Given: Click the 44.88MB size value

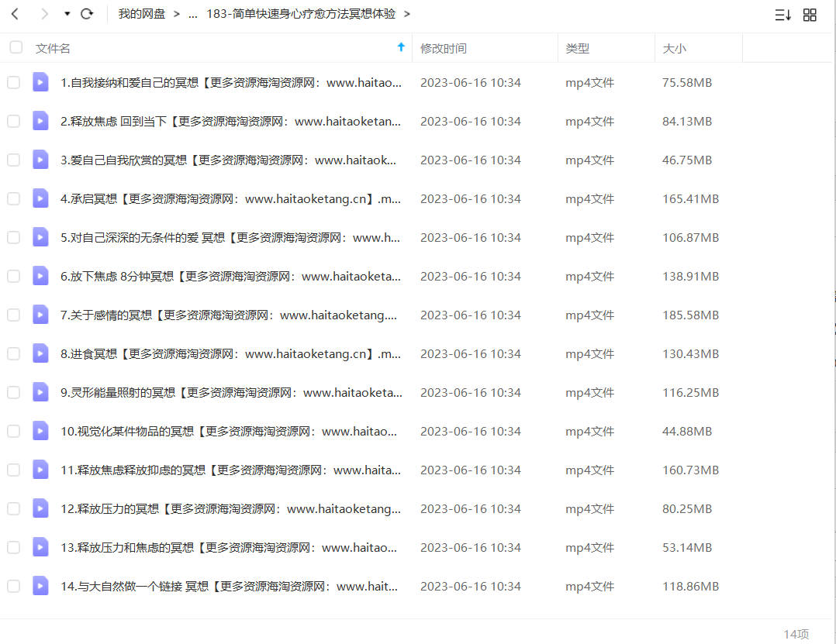Looking at the screenshot, I should click(687, 432).
